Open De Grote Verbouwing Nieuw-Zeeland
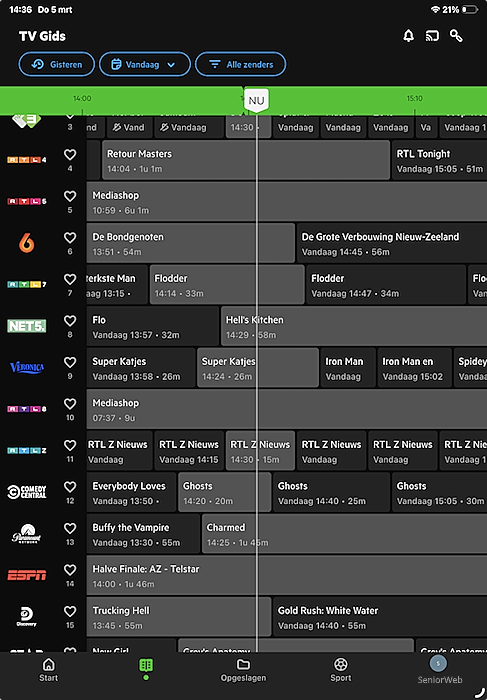487x700 pixels. (392, 243)
